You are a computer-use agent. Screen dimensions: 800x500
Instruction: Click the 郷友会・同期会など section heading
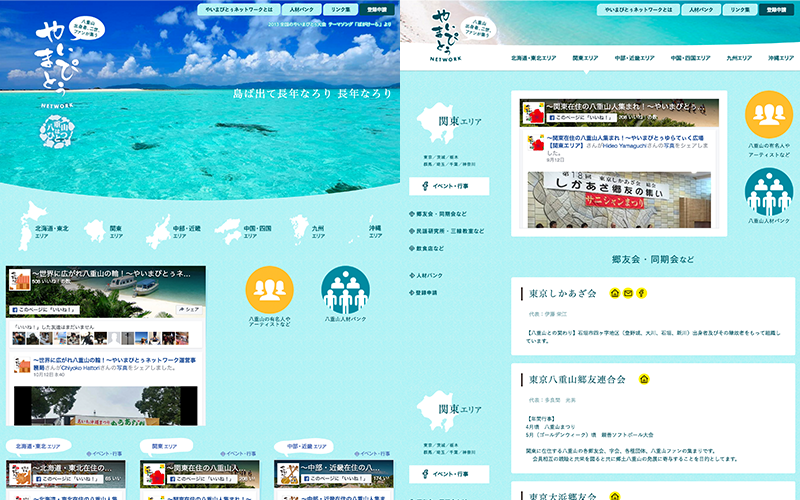point(653,259)
